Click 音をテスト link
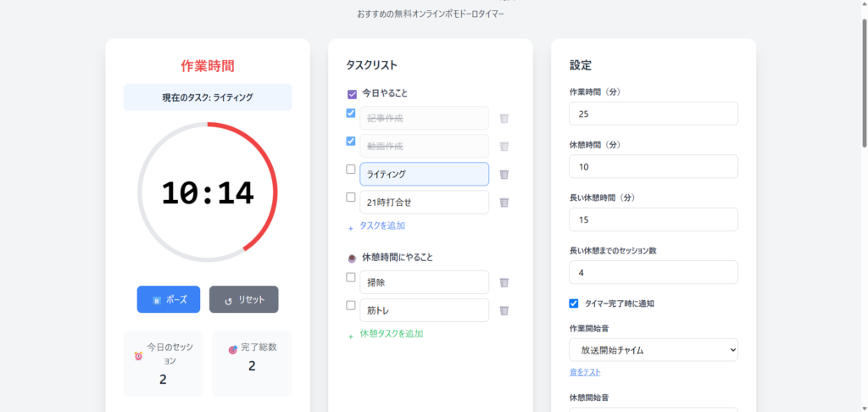The height and width of the screenshot is (412, 868). 585,372
